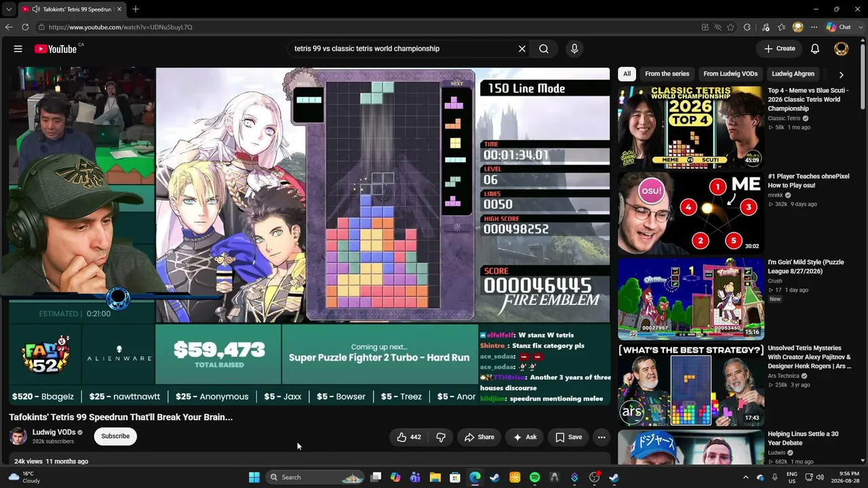The image size is (868, 488).
Task: Share this video
Action: [479, 437]
